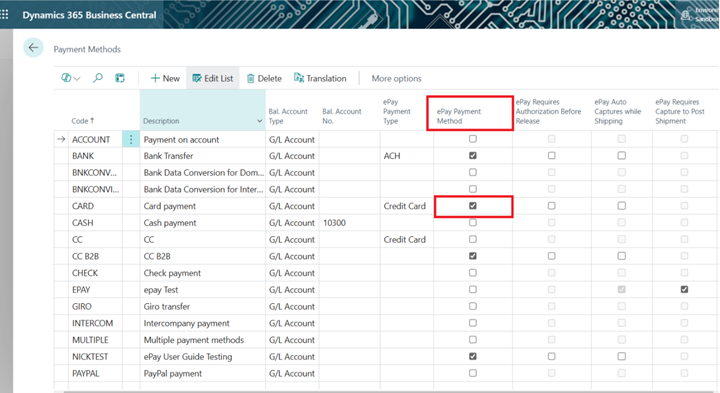The image size is (720, 393).
Task: Check Auto Captures while Shipping for CARD
Action: (621, 206)
